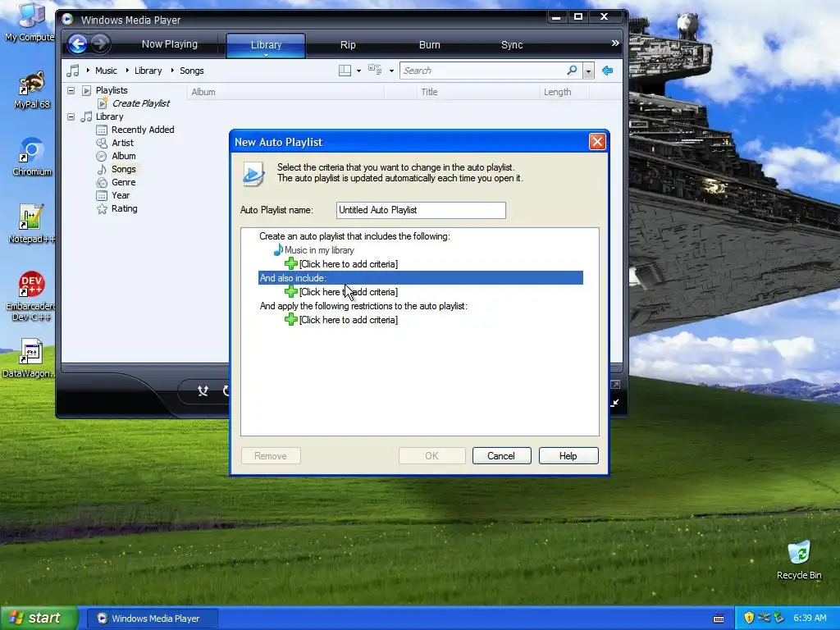840x630 pixels.
Task: Sort by the Length column header
Action: tap(564, 92)
